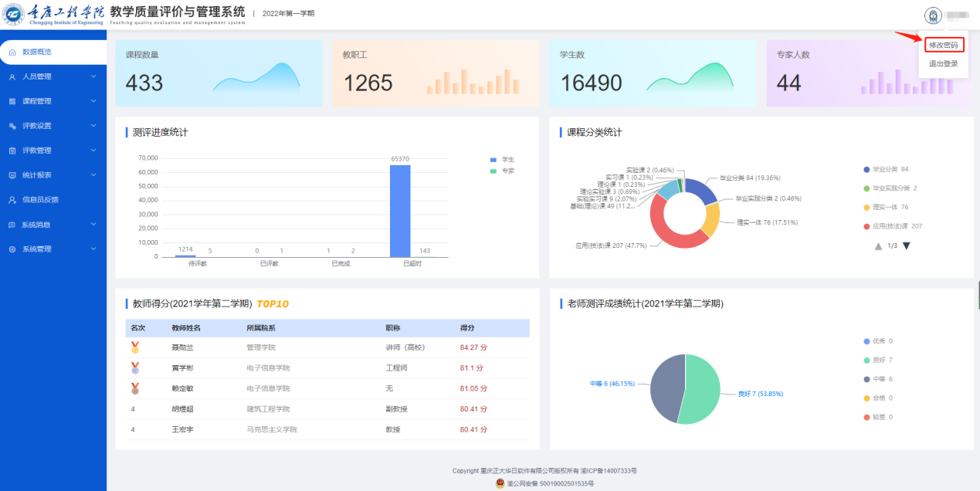This screenshot has width=980, height=491.
Task: Click the 评教管理 sidebar icon
Action: pos(12,151)
